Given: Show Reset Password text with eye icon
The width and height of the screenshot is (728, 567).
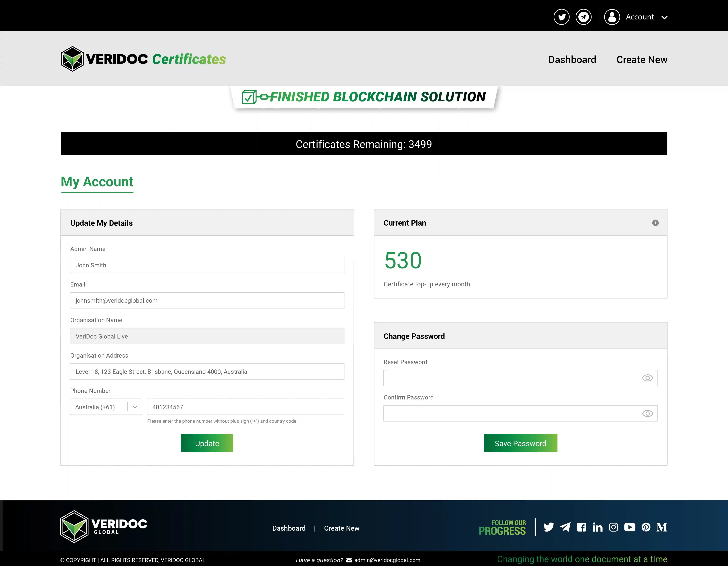Looking at the screenshot, I should coord(647,378).
